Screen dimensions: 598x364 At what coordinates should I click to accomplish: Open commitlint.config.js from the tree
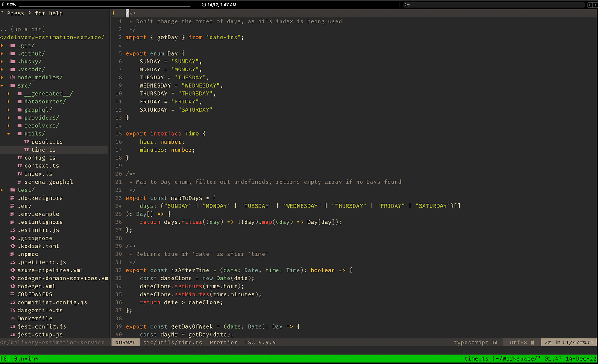(x=52, y=302)
